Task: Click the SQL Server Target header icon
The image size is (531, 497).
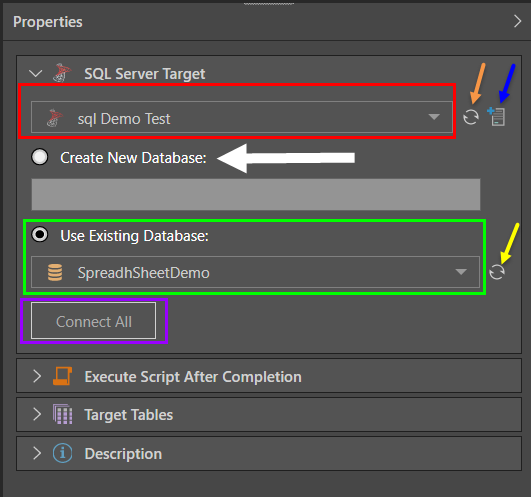Action: 62,72
